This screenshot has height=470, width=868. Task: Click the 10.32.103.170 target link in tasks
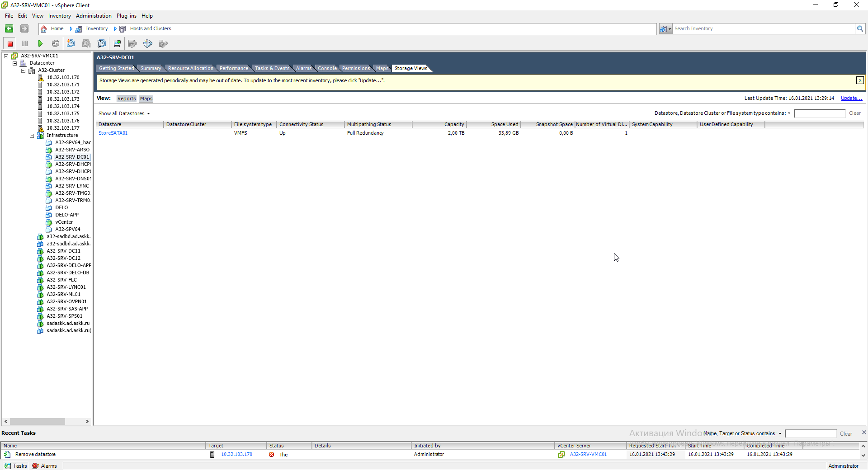point(236,455)
